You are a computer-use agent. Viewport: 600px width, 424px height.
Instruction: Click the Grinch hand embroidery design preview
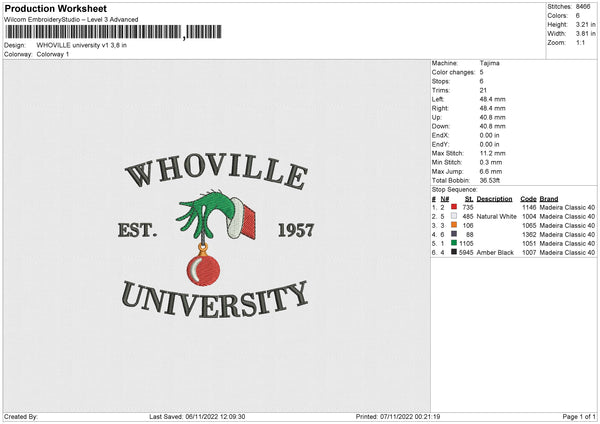click(x=215, y=214)
